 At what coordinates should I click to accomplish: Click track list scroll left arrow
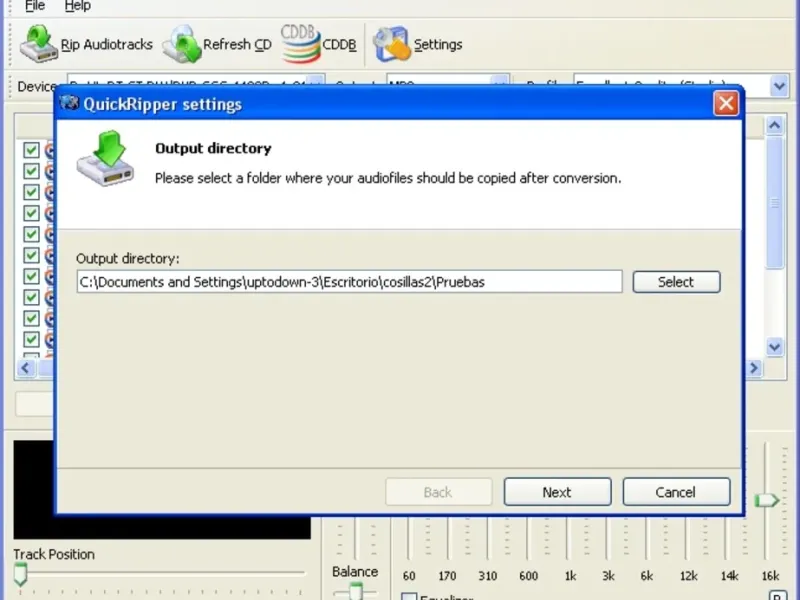coord(26,368)
